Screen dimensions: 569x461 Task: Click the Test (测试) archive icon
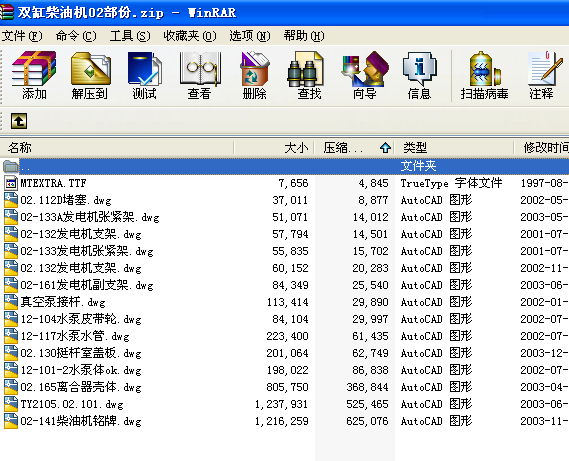144,69
